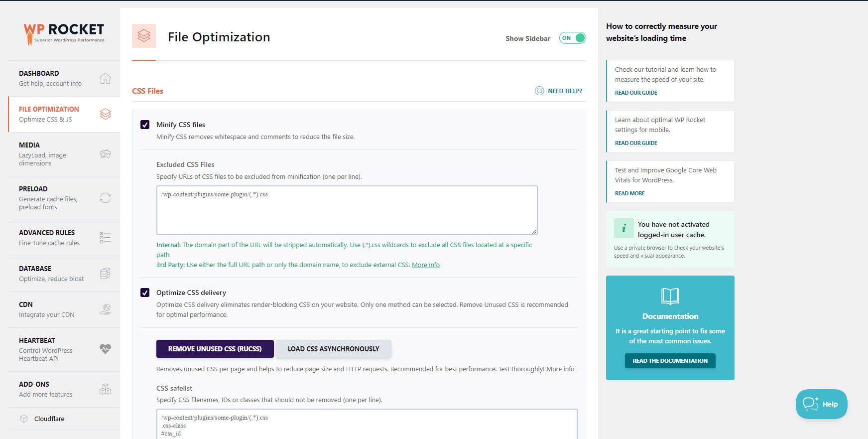This screenshot has width=868, height=439.
Task: Open the Advanced Rules section
Action: tap(64, 238)
